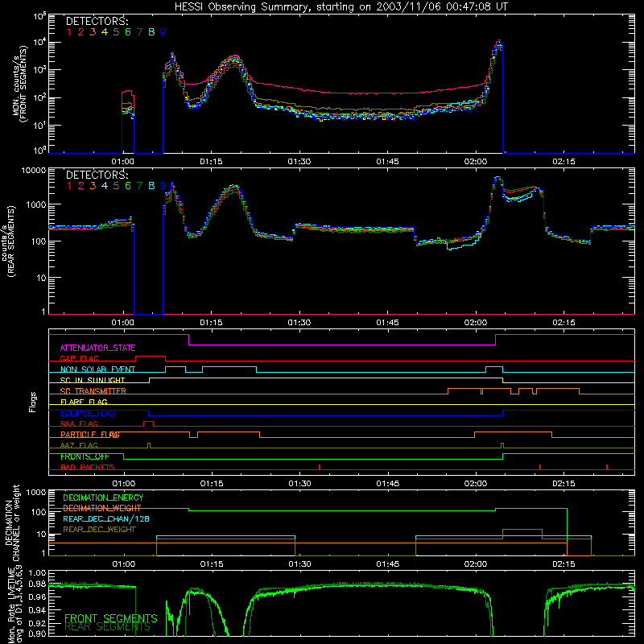Viewport: 644px width, 644px height.
Task: Click the 02:00 tick label under the decimation panel
Action: click(476, 564)
